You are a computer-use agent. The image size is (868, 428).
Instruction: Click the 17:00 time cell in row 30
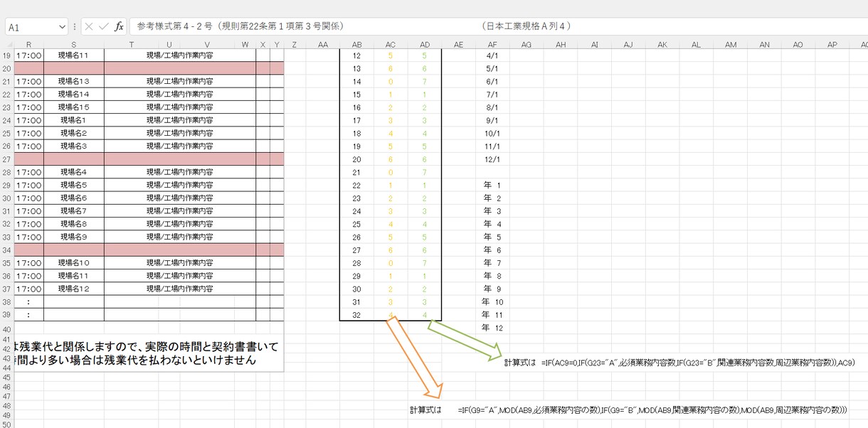[x=28, y=198]
